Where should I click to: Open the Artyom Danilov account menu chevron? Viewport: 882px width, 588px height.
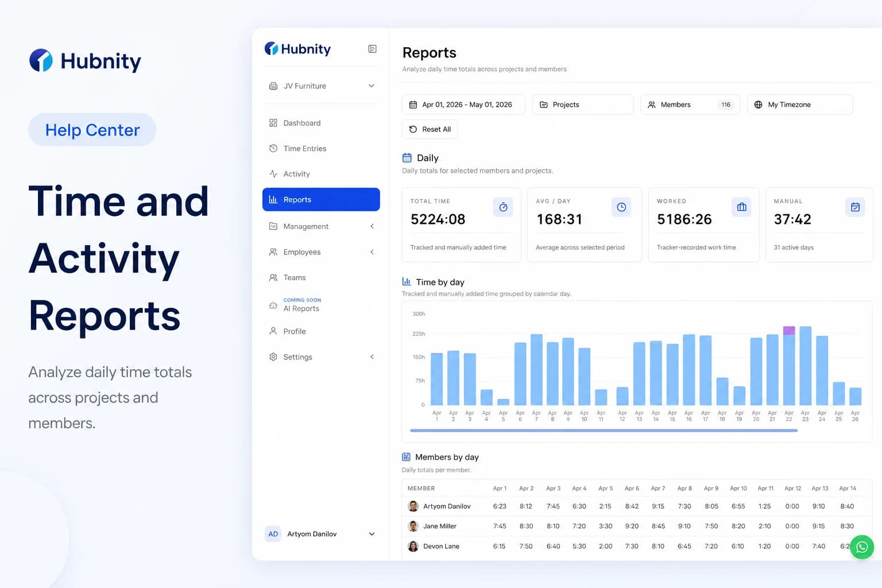[372, 534]
